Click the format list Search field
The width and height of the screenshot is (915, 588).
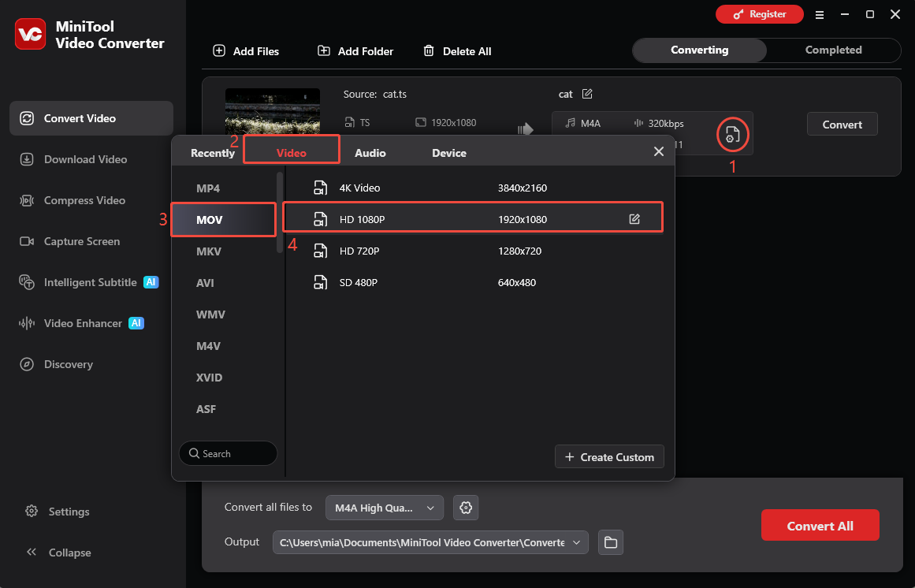pos(228,453)
